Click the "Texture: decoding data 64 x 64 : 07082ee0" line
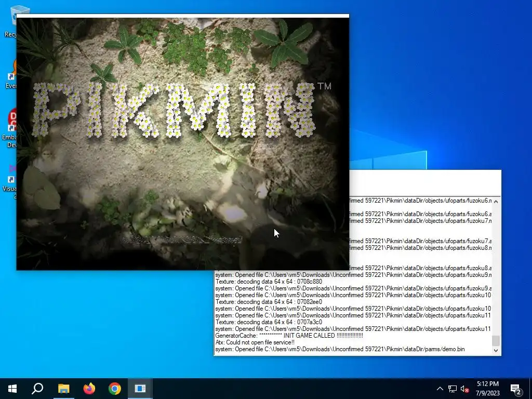Screen dimensions: 532x399 coord(269,302)
